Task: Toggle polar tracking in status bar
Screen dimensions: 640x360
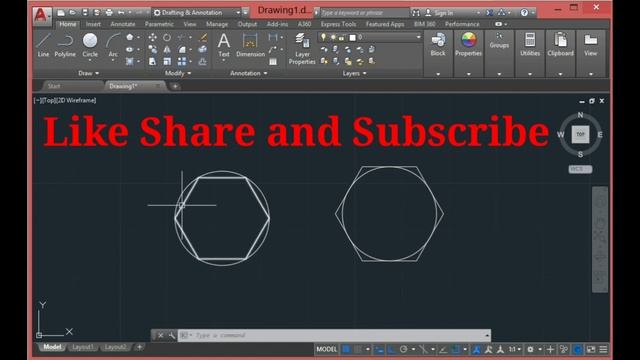Action: [403, 349]
